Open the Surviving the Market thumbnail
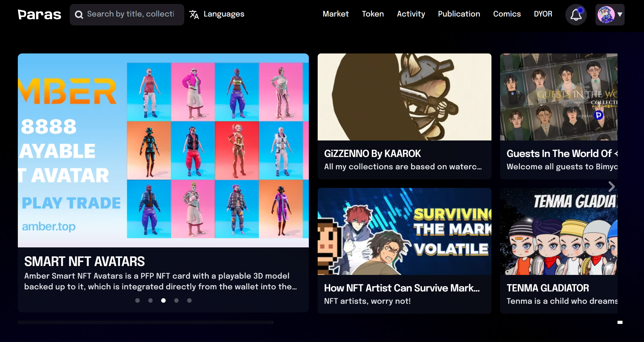 [x=404, y=231]
